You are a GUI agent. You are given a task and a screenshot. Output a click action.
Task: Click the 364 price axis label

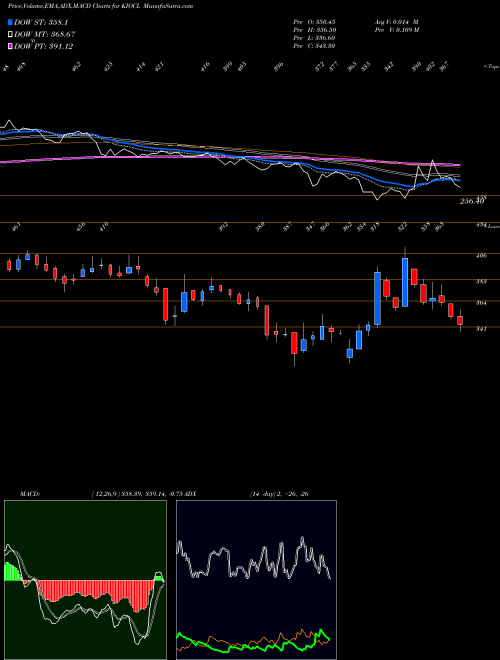pyautogui.click(x=481, y=303)
